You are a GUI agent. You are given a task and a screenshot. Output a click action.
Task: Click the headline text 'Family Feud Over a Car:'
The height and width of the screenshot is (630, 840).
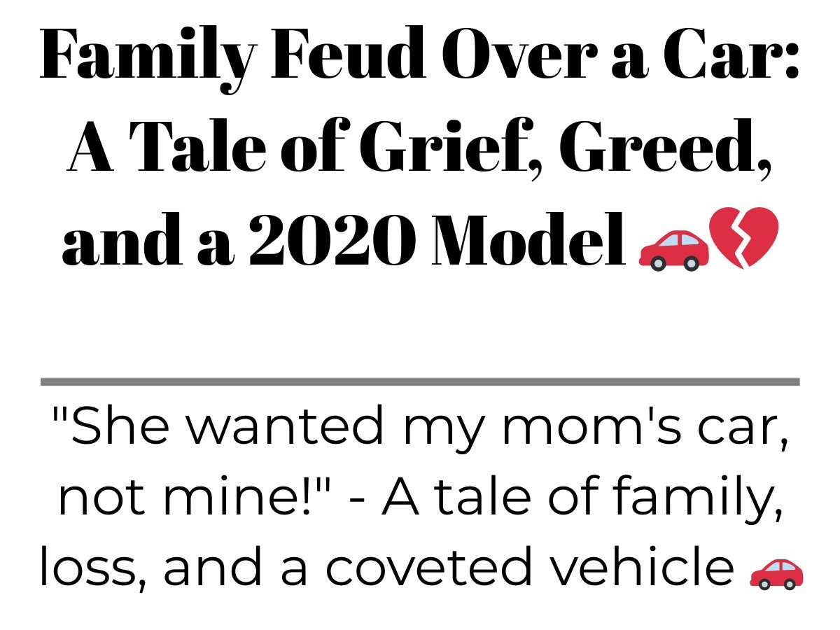[419, 56]
